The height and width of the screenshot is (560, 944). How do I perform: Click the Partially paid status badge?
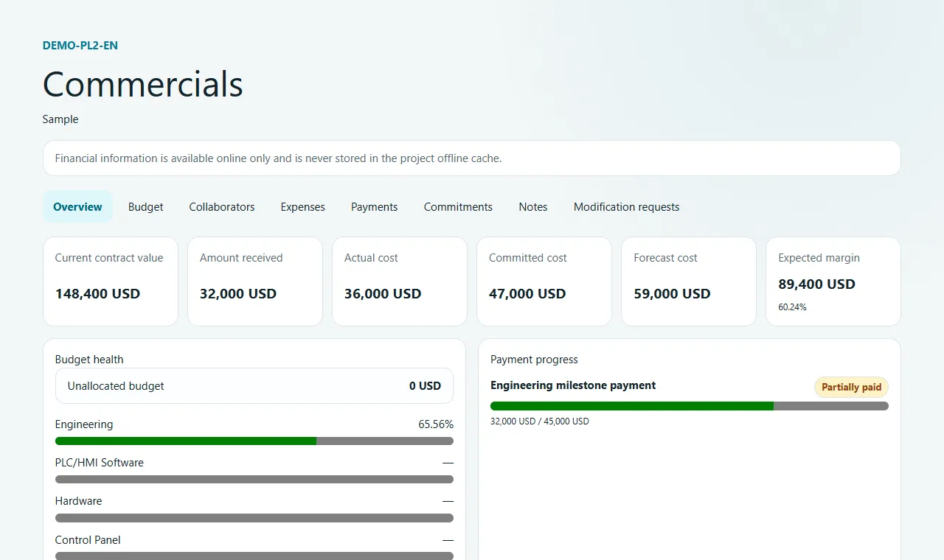(851, 388)
